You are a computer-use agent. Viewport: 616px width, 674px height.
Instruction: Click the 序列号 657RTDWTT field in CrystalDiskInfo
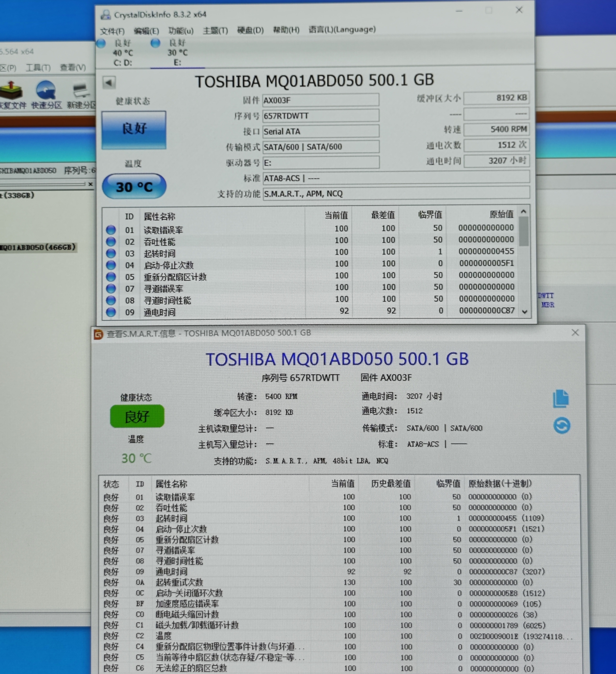click(321, 116)
